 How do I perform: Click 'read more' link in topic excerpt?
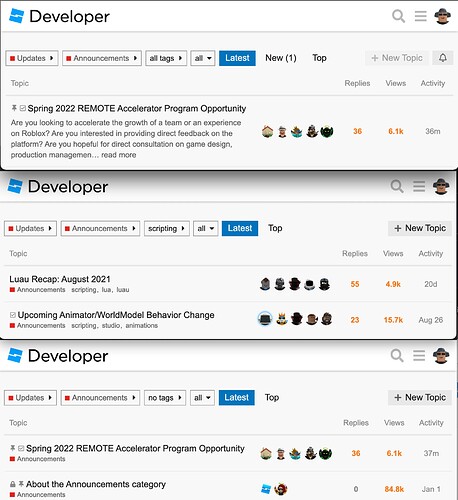pos(119,155)
